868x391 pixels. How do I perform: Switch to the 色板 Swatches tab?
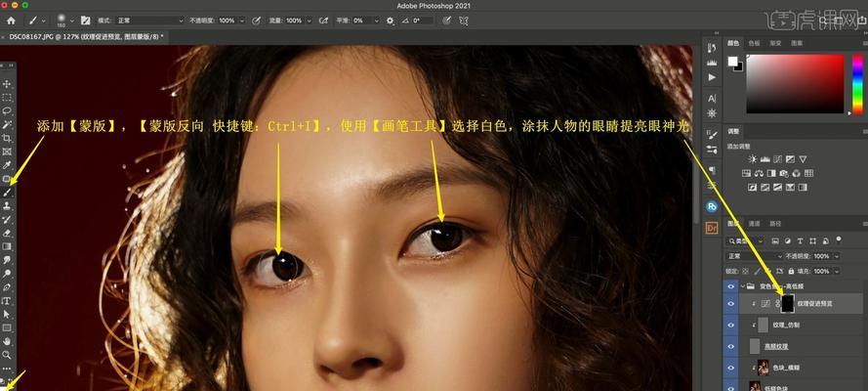[754, 43]
